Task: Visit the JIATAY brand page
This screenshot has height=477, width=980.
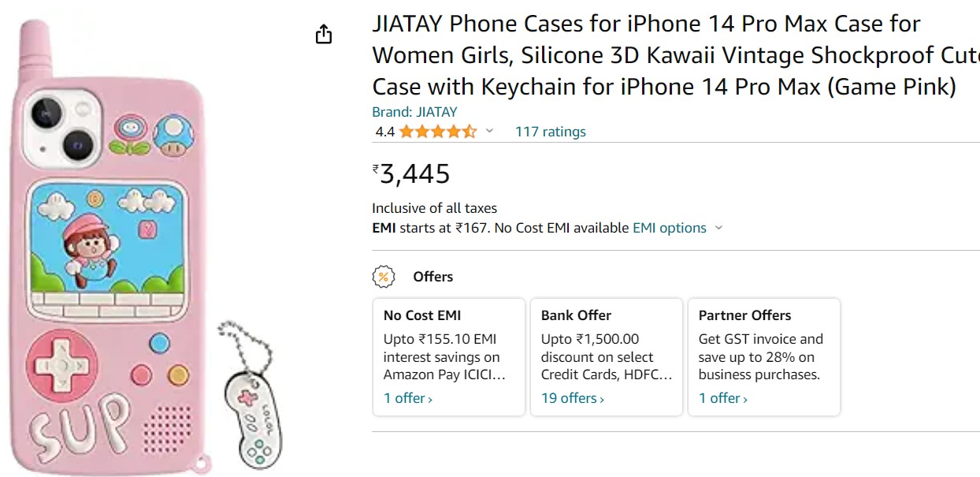Action: [414, 112]
